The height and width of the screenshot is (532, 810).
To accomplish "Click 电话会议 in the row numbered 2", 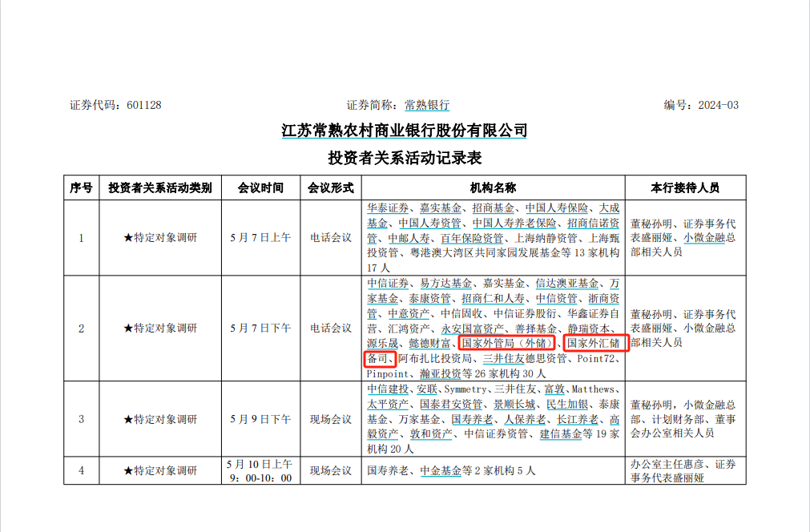I will [x=331, y=328].
